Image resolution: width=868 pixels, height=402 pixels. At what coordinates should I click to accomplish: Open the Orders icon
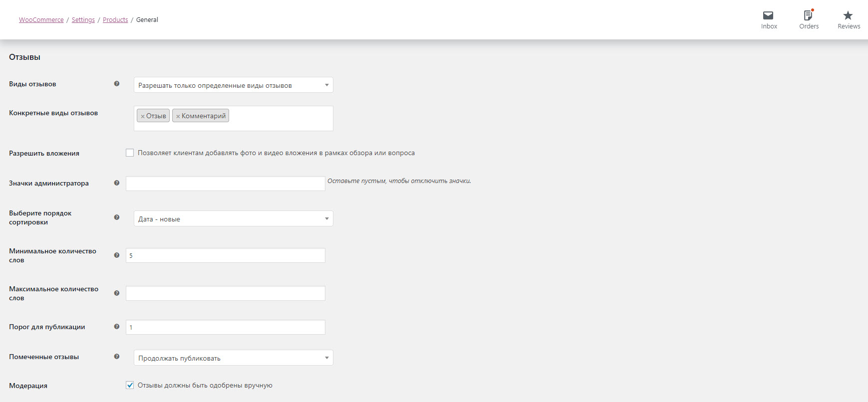point(809,20)
